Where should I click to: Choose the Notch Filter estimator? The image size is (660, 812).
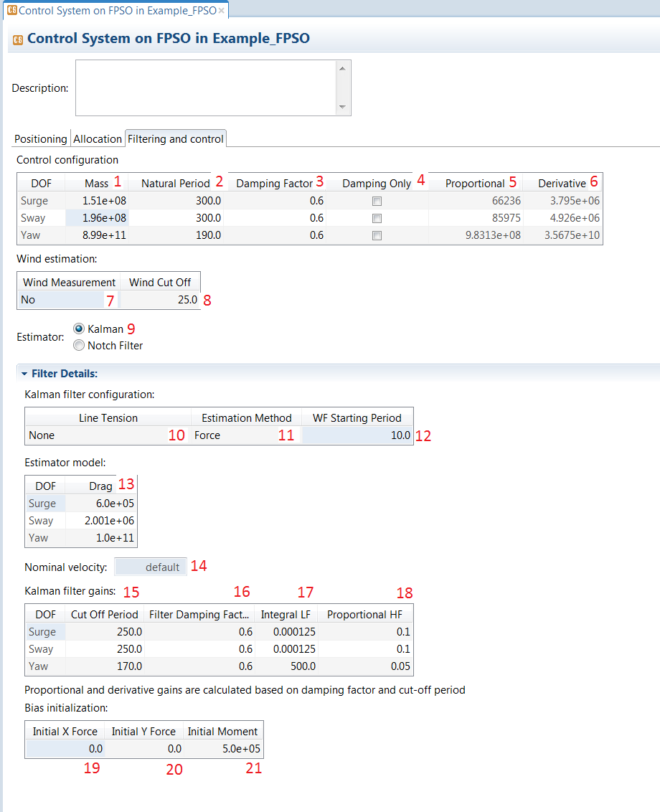coord(79,346)
